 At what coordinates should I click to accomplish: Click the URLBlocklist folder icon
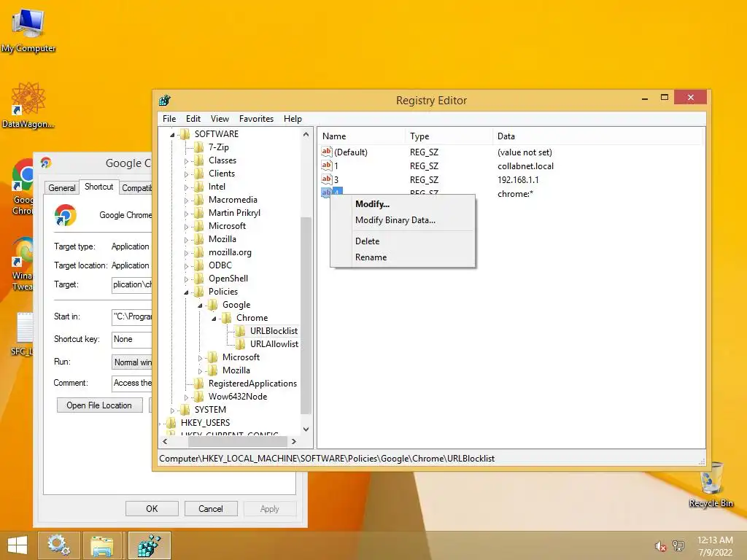[x=241, y=330]
